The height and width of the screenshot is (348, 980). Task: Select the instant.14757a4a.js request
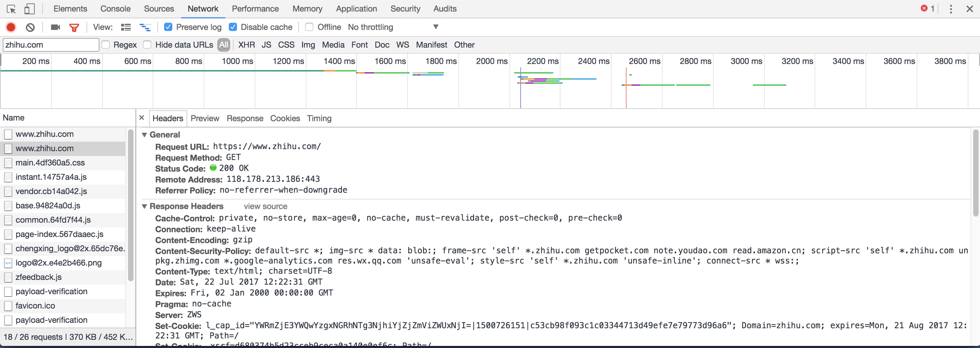click(63, 177)
